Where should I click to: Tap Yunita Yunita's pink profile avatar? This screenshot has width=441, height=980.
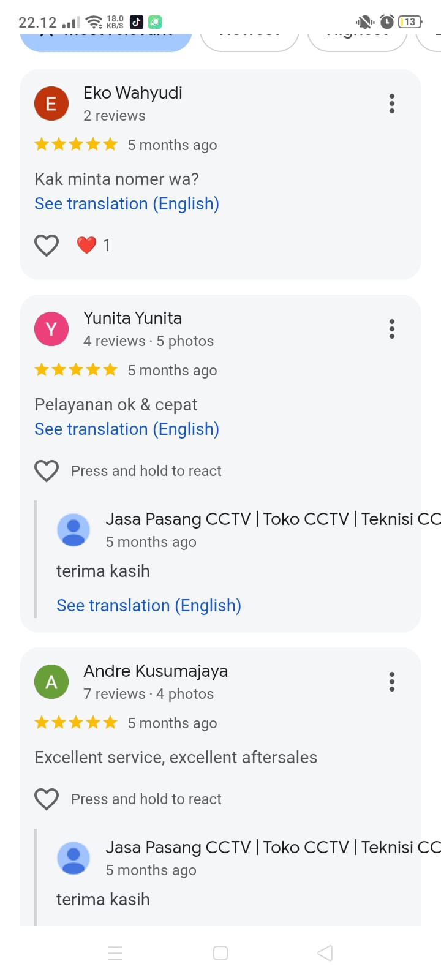click(51, 329)
